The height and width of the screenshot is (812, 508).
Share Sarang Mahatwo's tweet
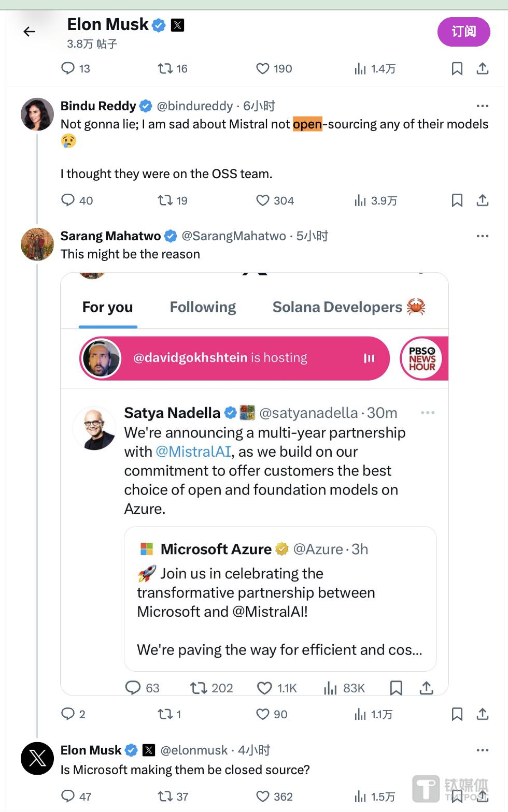click(x=482, y=714)
